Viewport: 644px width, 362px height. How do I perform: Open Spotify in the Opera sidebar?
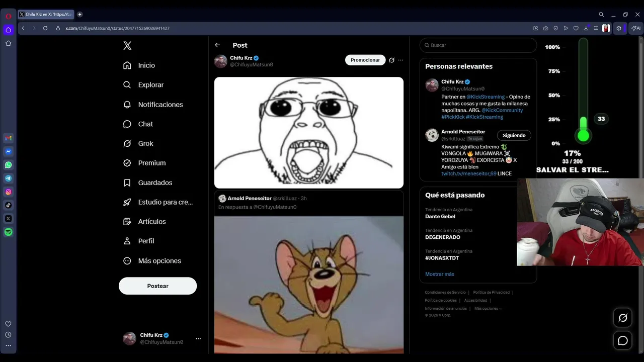coord(8,232)
